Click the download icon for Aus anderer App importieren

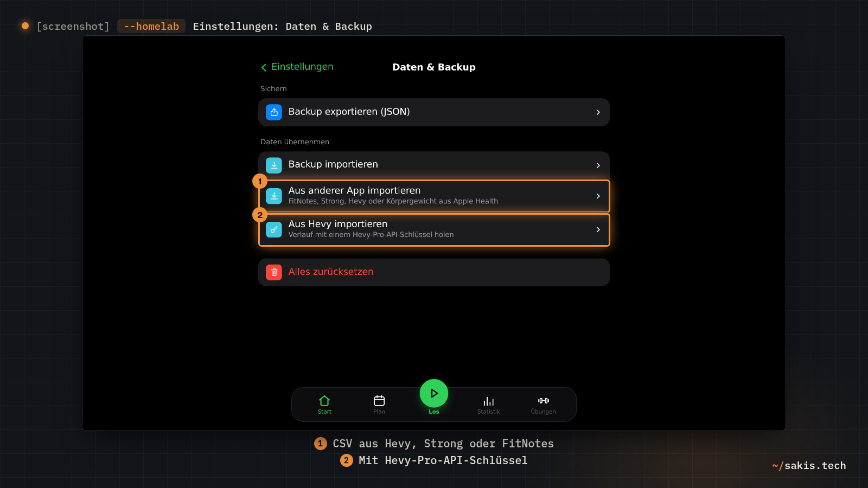(x=274, y=196)
